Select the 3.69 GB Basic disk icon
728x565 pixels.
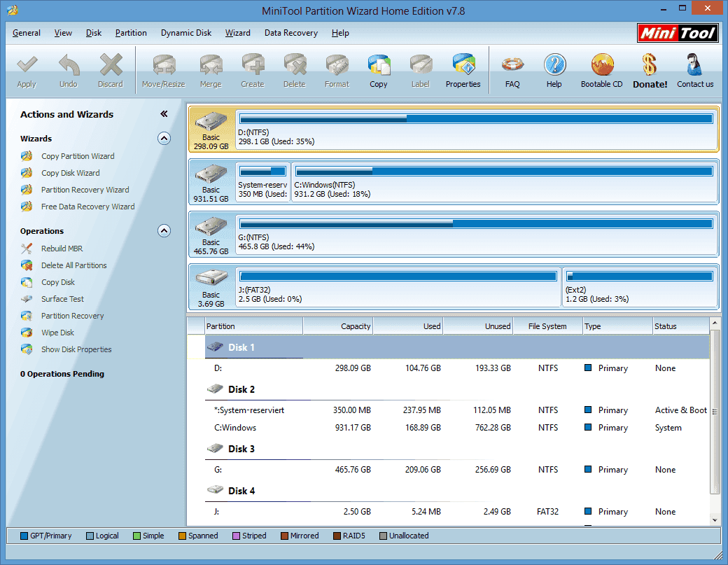coord(211,279)
